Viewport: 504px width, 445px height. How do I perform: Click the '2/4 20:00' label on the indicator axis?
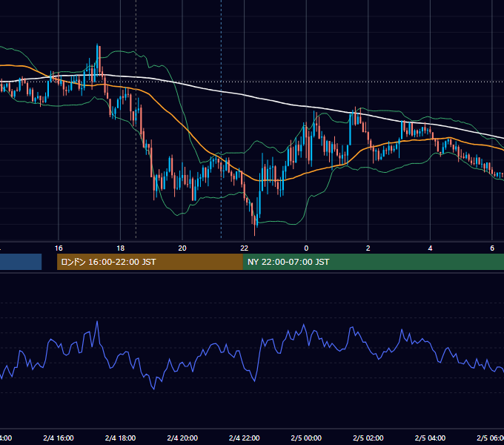tap(182, 438)
